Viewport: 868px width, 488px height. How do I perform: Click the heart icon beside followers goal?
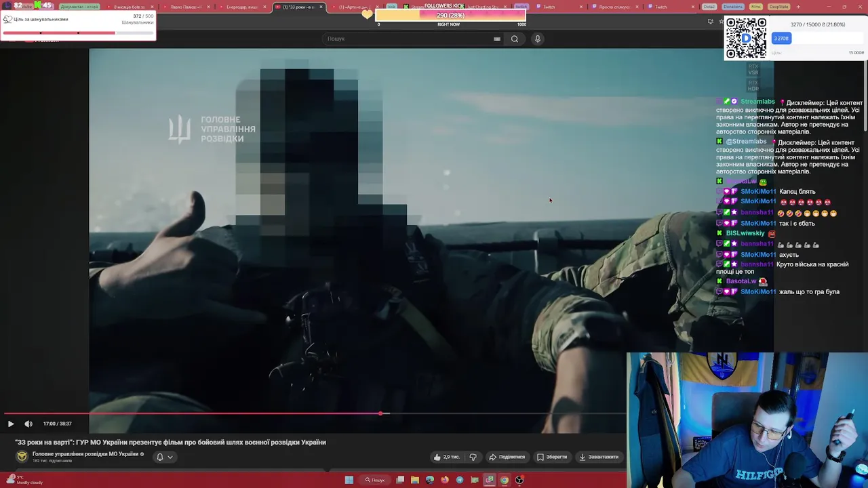[368, 14]
